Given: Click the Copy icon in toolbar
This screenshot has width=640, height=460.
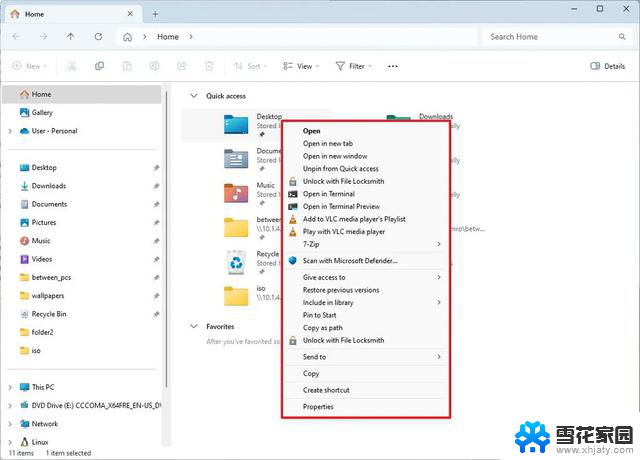Looking at the screenshot, I should [x=99, y=66].
